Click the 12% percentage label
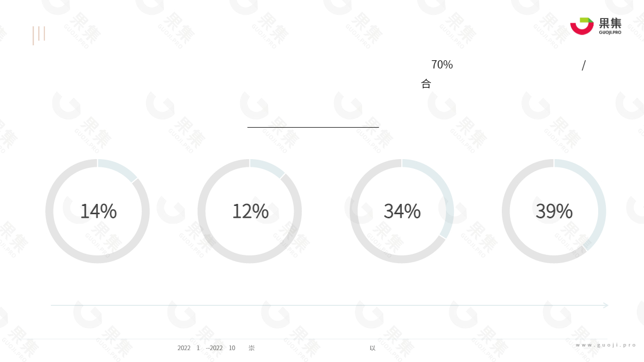This screenshot has width=644, height=362. [250, 211]
